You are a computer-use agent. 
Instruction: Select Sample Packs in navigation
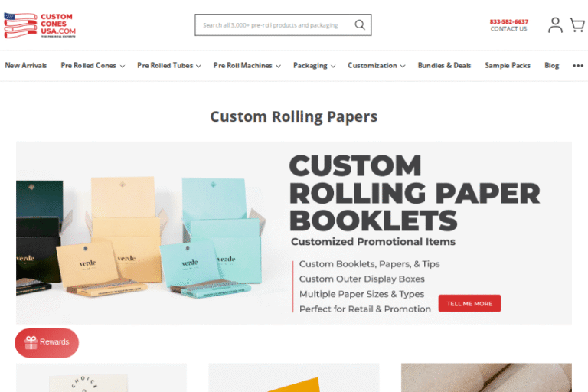(x=508, y=66)
